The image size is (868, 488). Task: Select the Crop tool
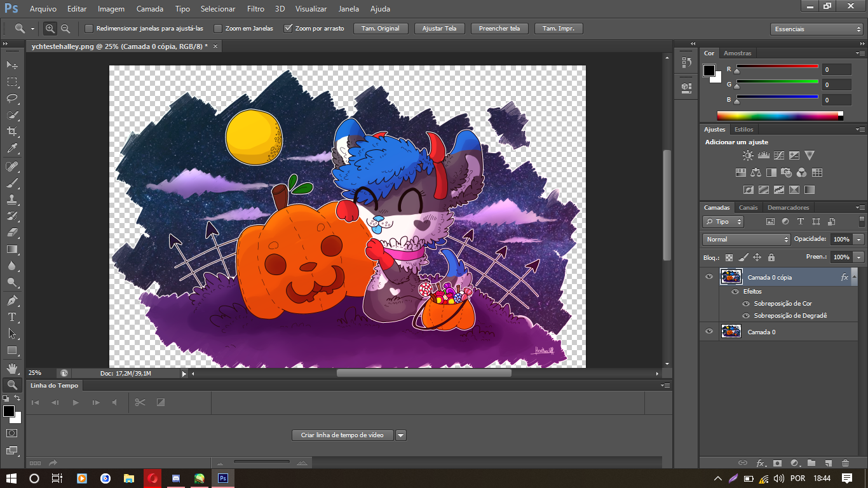click(11, 132)
